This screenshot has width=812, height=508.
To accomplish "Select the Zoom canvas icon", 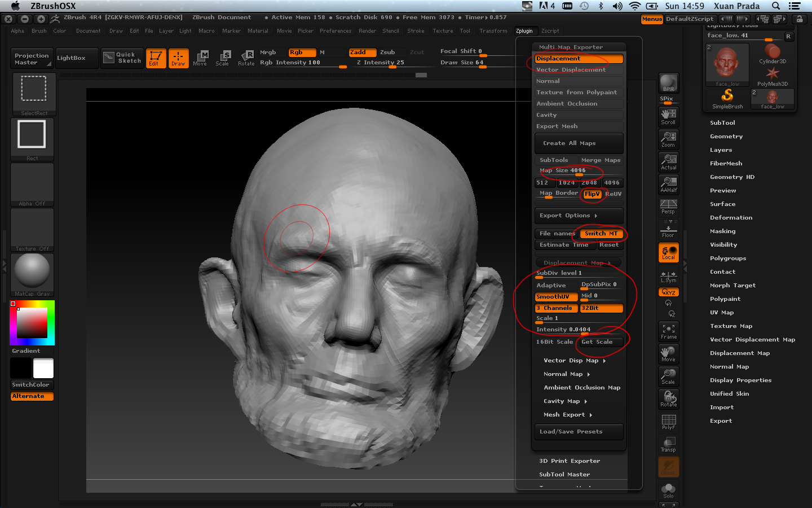I will pyautogui.click(x=669, y=139).
